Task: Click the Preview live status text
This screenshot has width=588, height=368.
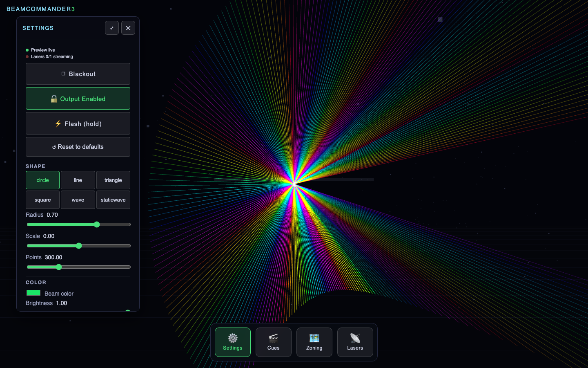Action: click(43, 50)
